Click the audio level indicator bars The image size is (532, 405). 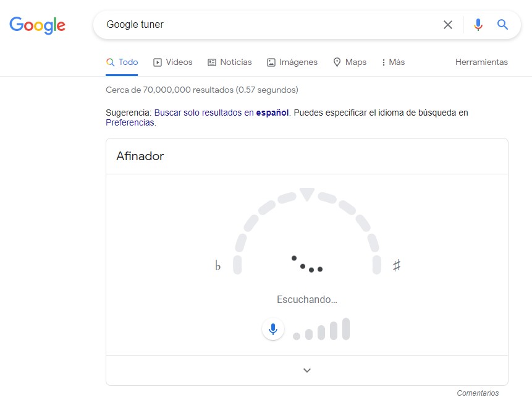coord(321,329)
